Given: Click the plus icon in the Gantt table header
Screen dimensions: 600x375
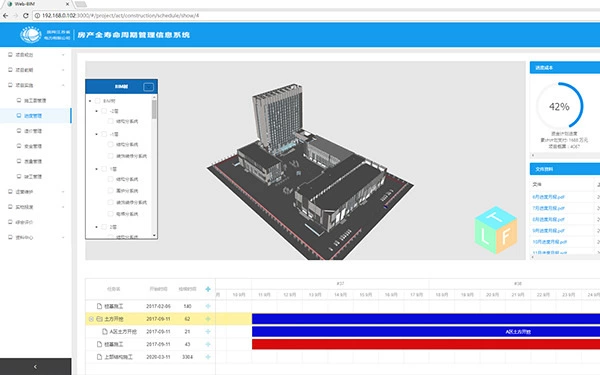Looking at the screenshot, I should [x=208, y=289].
